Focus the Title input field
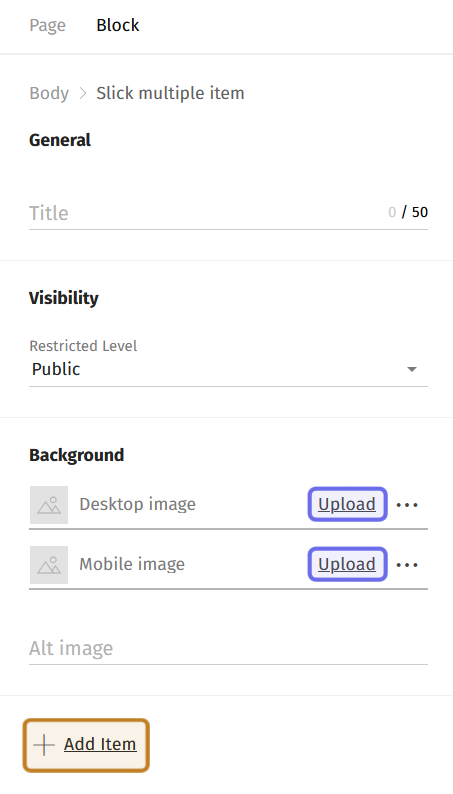The image size is (453, 794). tap(228, 213)
